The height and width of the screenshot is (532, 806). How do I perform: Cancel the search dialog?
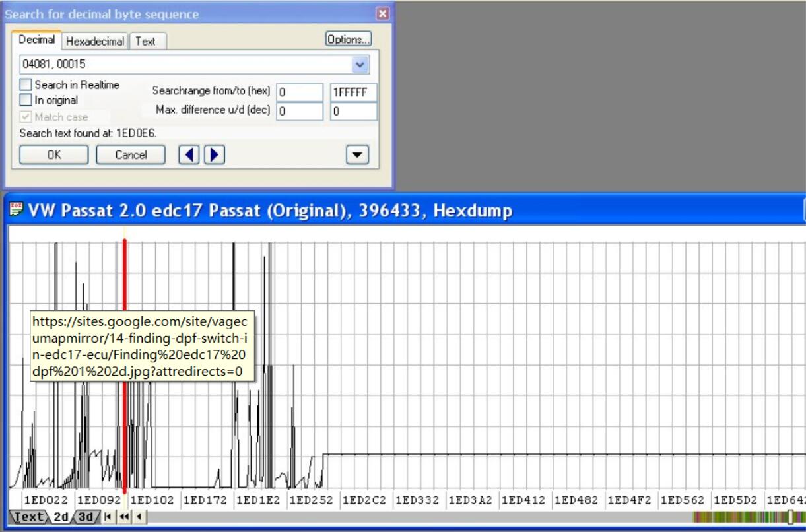[130, 154]
